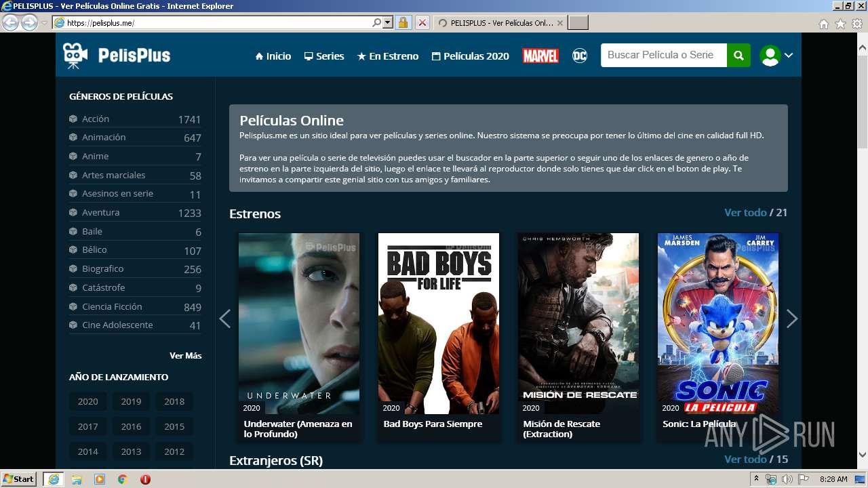
Task: Open the Películas 2020 menu item
Action: 471,56
